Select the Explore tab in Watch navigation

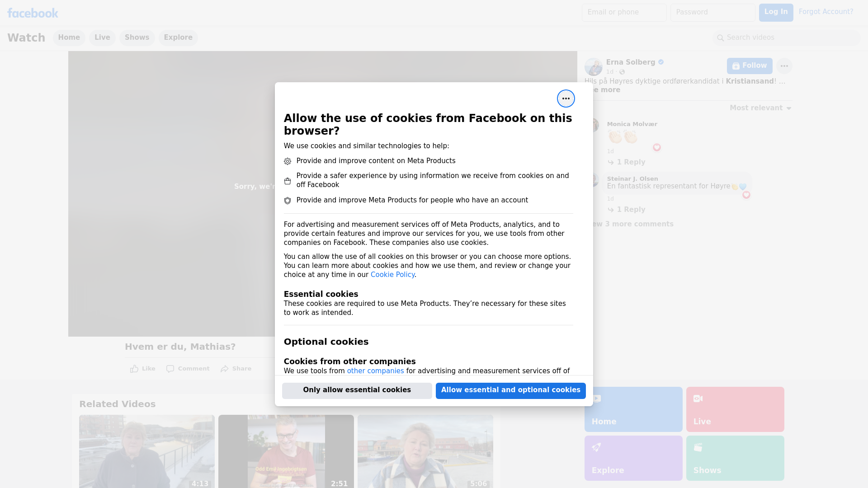coord(178,38)
